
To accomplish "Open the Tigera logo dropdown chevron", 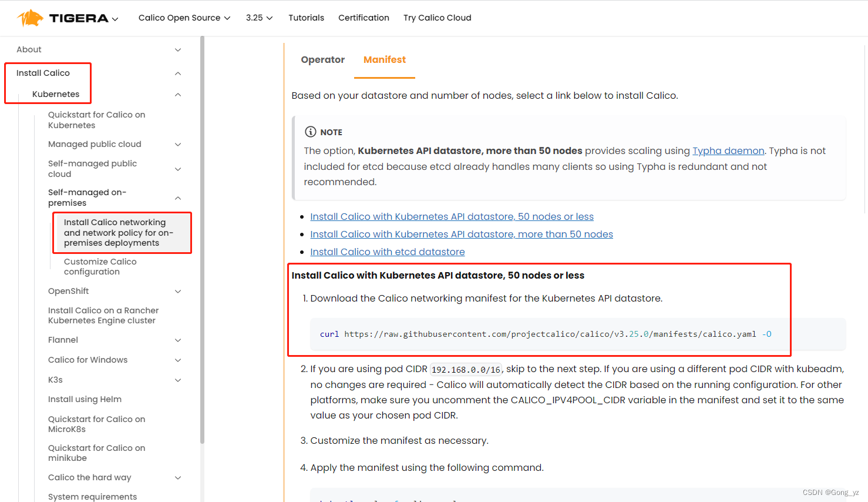I will coord(115,19).
